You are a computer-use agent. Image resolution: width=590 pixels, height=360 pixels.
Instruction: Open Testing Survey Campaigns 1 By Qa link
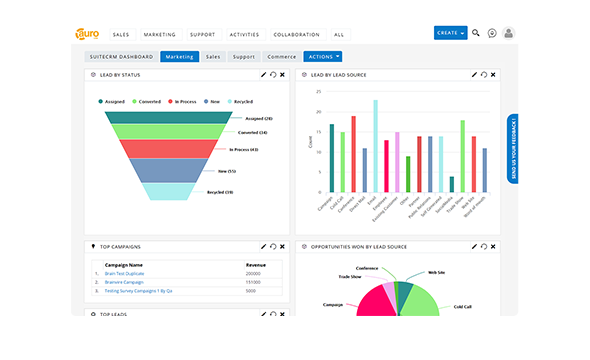click(138, 291)
